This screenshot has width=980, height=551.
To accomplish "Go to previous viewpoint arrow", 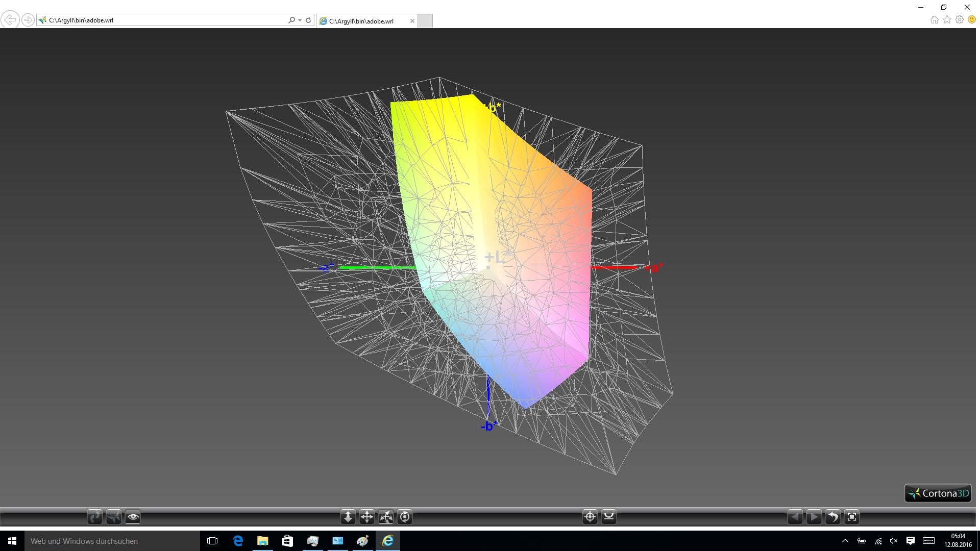I will [795, 517].
